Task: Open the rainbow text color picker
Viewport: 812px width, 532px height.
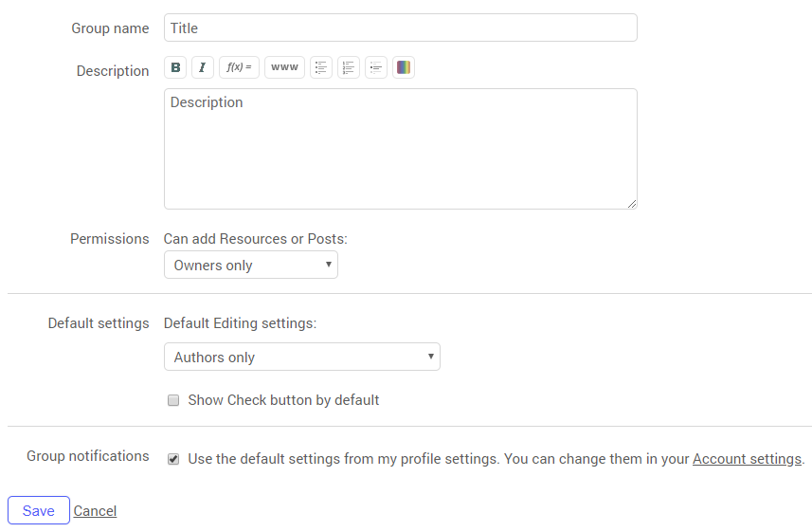Action: pos(404,67)
